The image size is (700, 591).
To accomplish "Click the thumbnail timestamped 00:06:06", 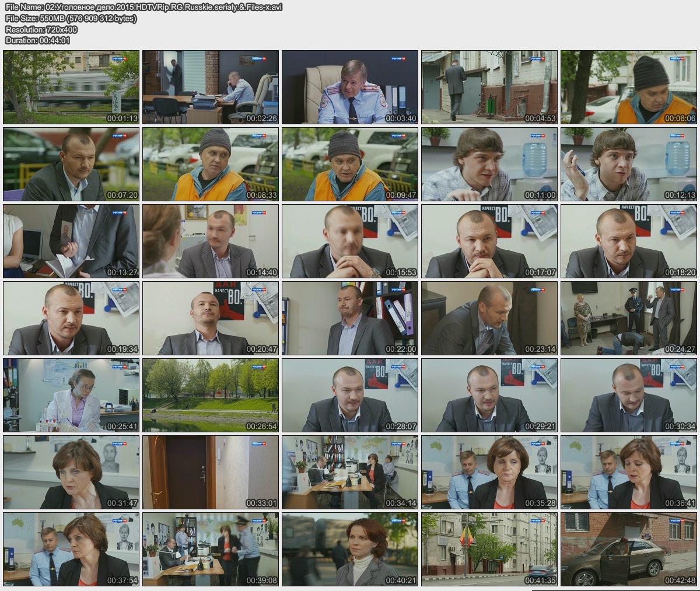I will pyautogui.click(x=629, y=87).
